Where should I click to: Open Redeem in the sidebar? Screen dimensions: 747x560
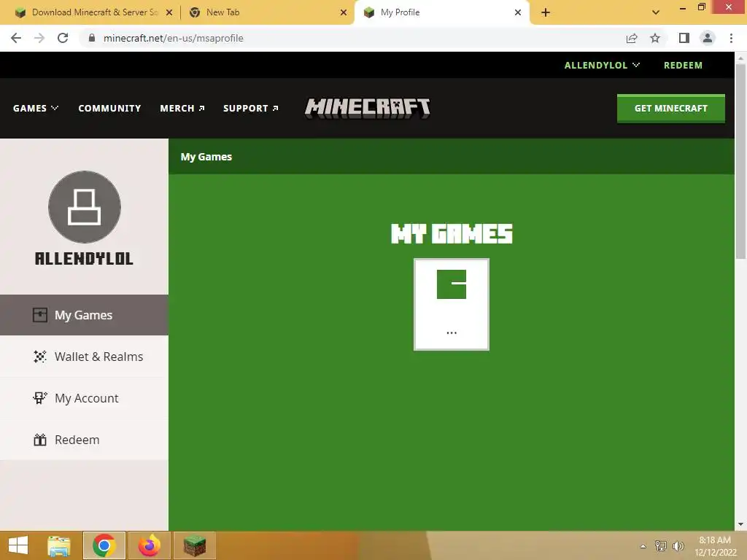click(x=84, y=440)
